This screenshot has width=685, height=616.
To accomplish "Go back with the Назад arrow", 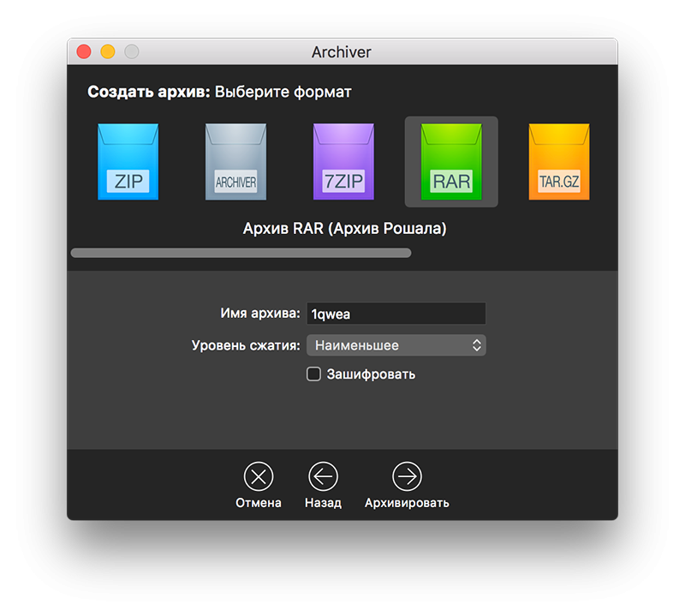I will coord(324,476).
